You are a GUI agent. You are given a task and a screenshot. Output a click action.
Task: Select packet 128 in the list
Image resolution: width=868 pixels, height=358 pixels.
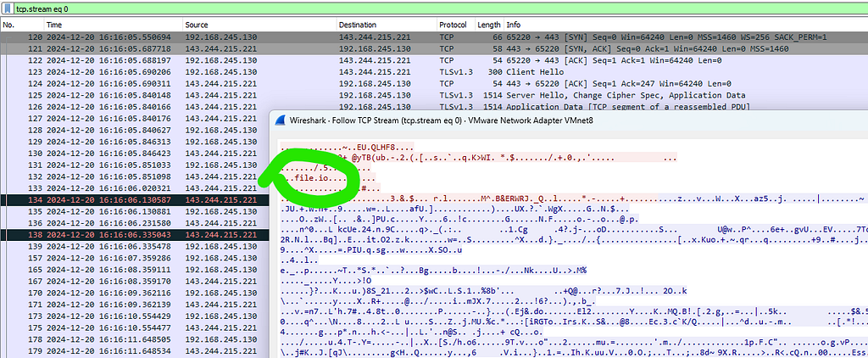click(133, 131)
